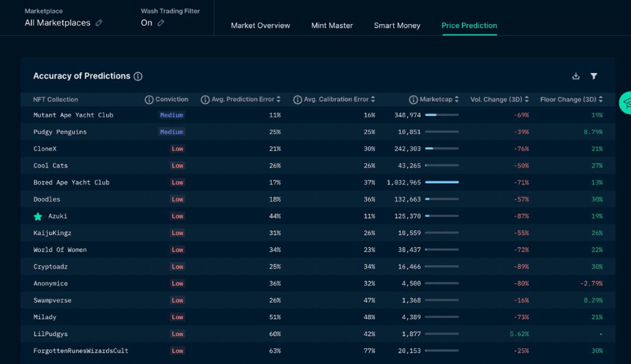
Task: Open the Pudgy Penguins collection
Action: 60,132
